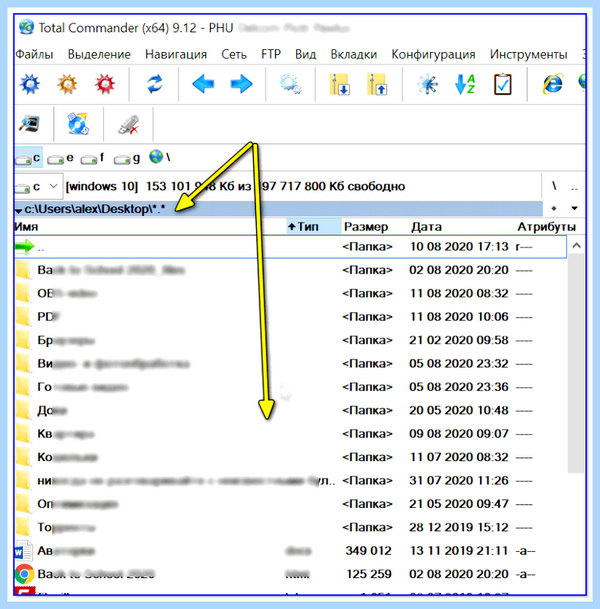Screen dimensions: 600x609
Task: Select the Chrome html file sized 125 259
Action: (290, 574)
